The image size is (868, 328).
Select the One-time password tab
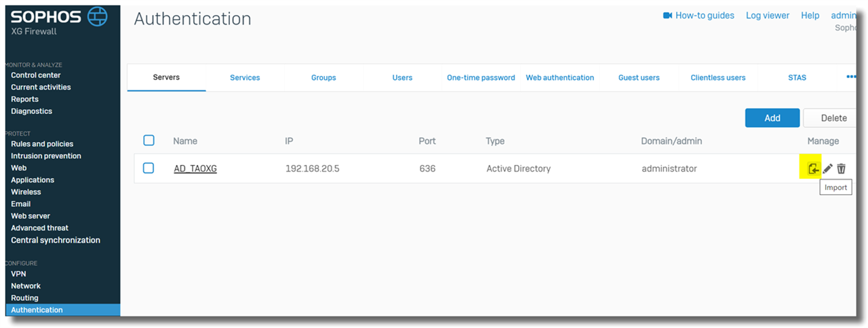click(481, 77)
